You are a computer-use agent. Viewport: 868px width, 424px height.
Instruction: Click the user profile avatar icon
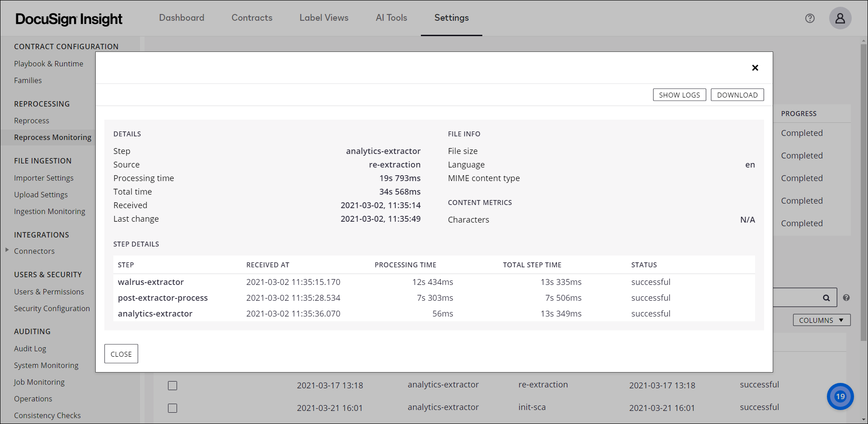840,19
